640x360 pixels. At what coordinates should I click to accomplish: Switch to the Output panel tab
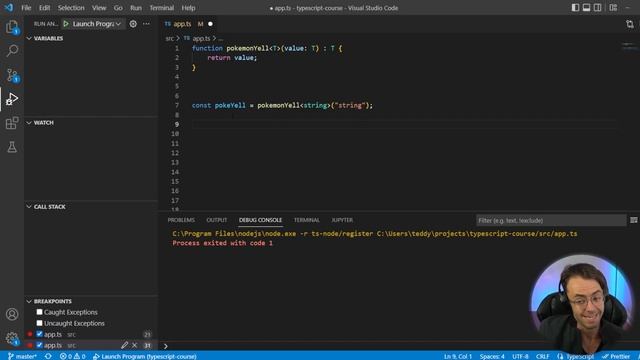click(x=217, y=220)
